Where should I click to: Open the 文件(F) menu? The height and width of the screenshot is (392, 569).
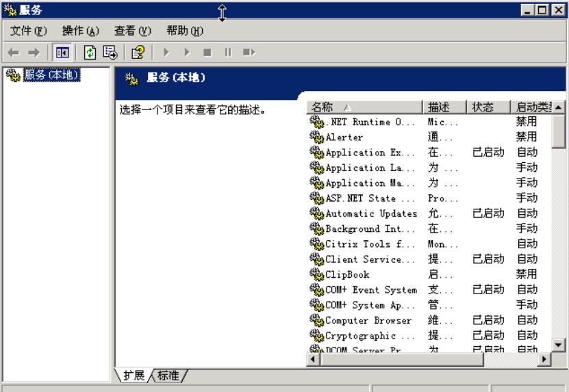(28, 31)
